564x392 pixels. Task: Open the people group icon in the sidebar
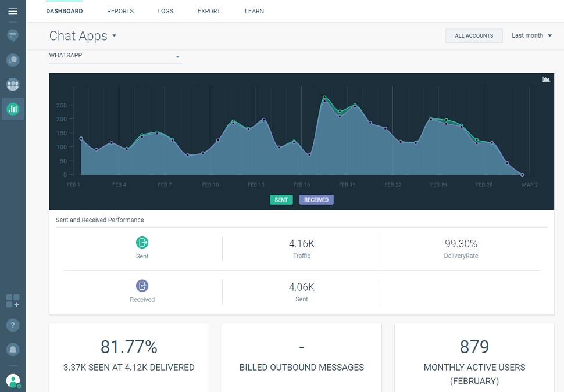[x=13, y=85]
